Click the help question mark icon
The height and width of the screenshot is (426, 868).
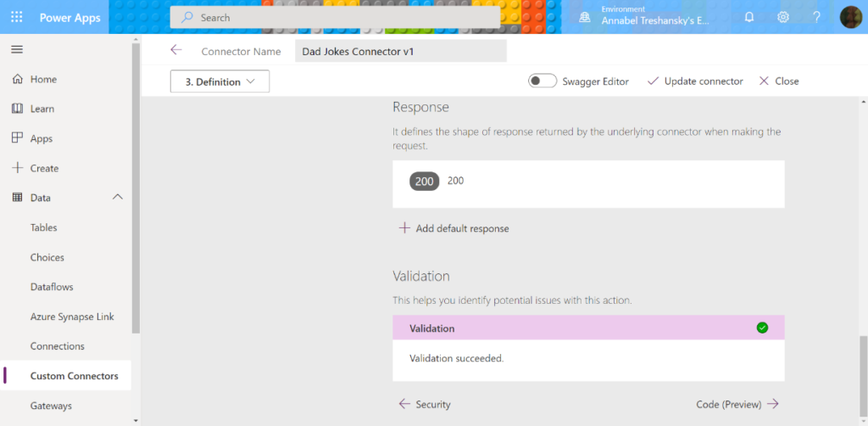[816, 17]
